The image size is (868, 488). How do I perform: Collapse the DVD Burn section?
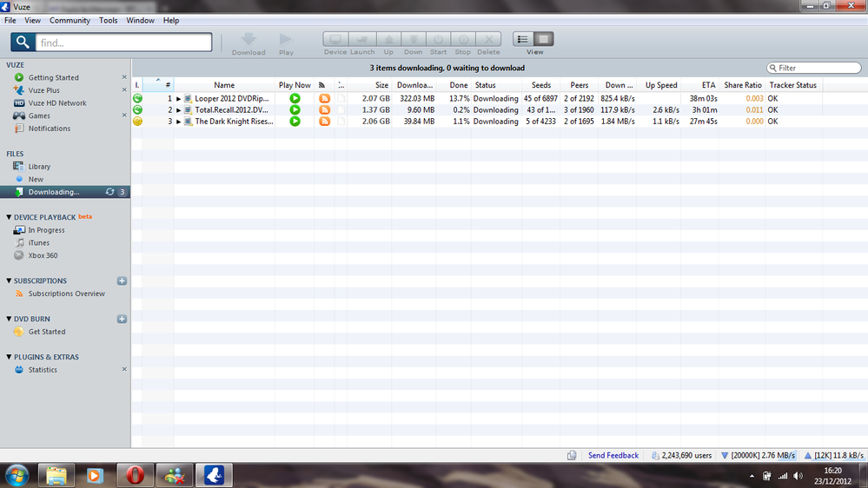point(9,319)
